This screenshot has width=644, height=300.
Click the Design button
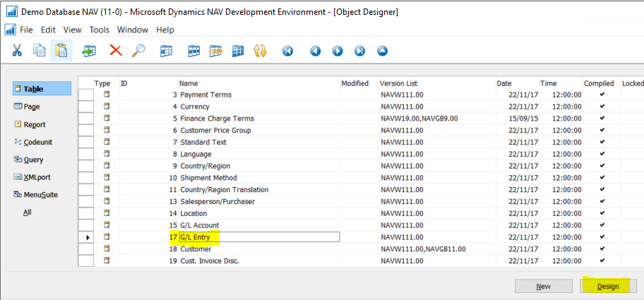coord(608,286)
